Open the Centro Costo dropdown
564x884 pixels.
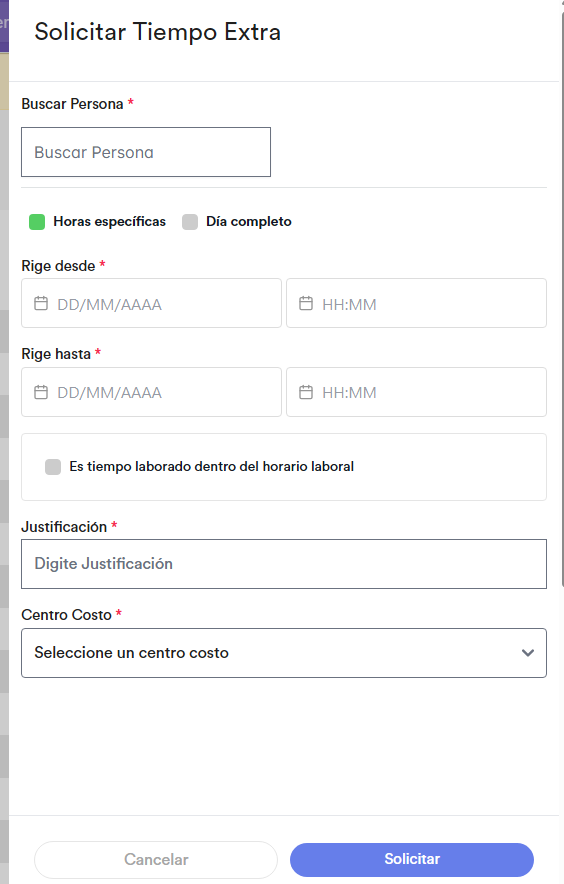point(284,653)
